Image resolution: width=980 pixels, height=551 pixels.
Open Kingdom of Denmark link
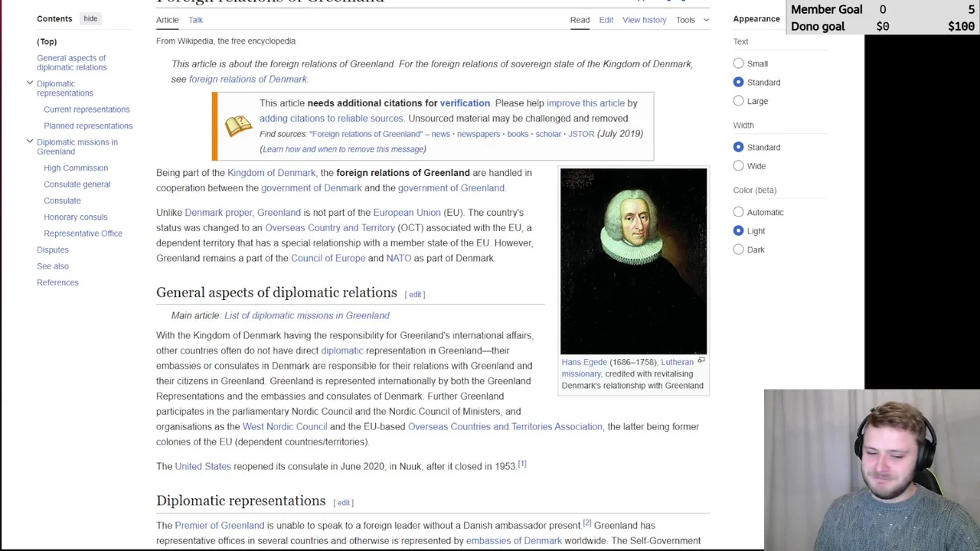[271, 173]
